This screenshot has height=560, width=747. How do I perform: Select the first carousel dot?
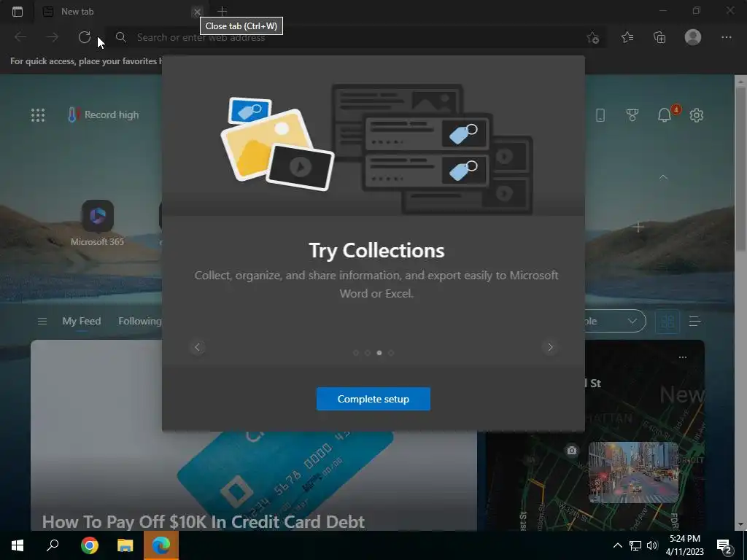point(356,353)
